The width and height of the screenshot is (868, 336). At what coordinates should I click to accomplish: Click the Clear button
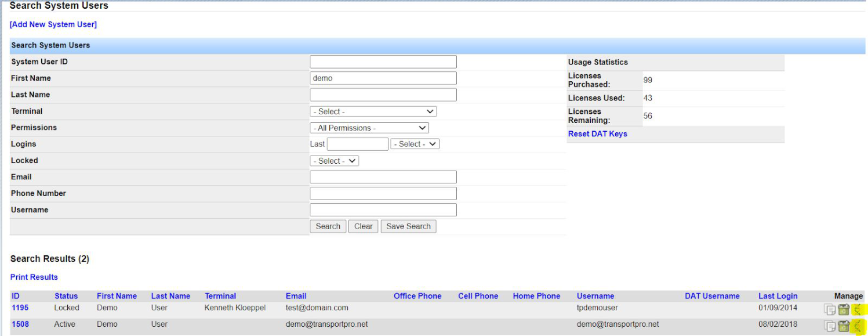364,226
